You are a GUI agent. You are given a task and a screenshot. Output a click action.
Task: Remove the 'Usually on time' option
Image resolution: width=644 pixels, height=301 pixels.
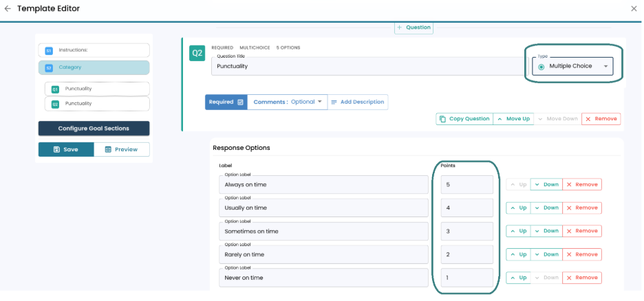[x=582, y=208]
